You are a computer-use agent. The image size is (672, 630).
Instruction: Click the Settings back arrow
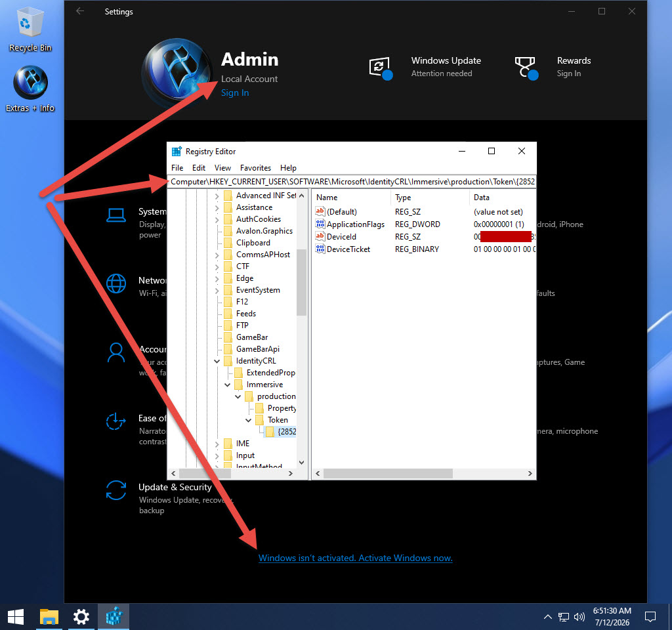[80, 11]
